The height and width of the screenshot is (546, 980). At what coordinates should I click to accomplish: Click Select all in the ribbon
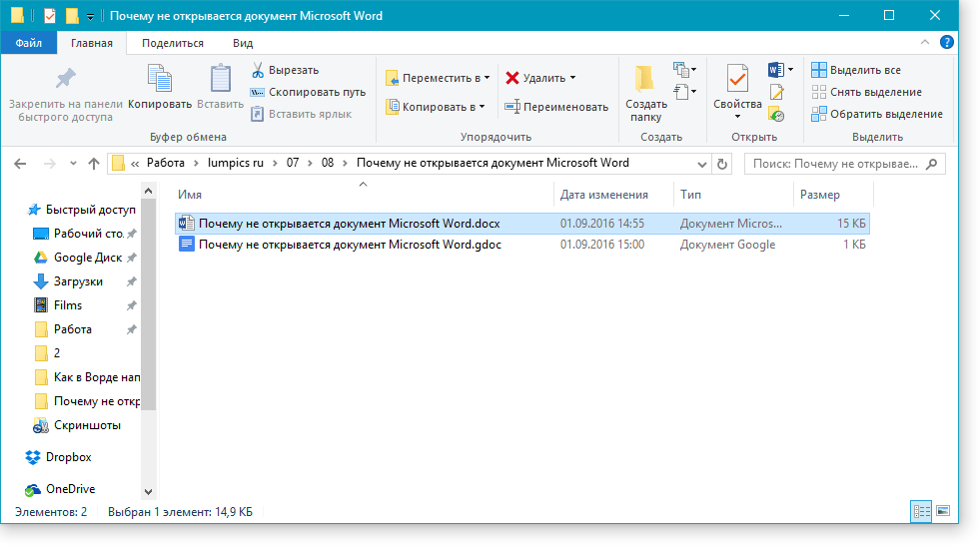(855, 70)
